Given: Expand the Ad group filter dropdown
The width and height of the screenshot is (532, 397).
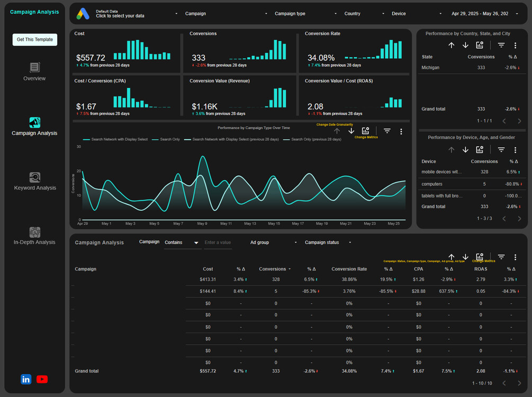Looking at the screenshot, I should click(274, 242).
